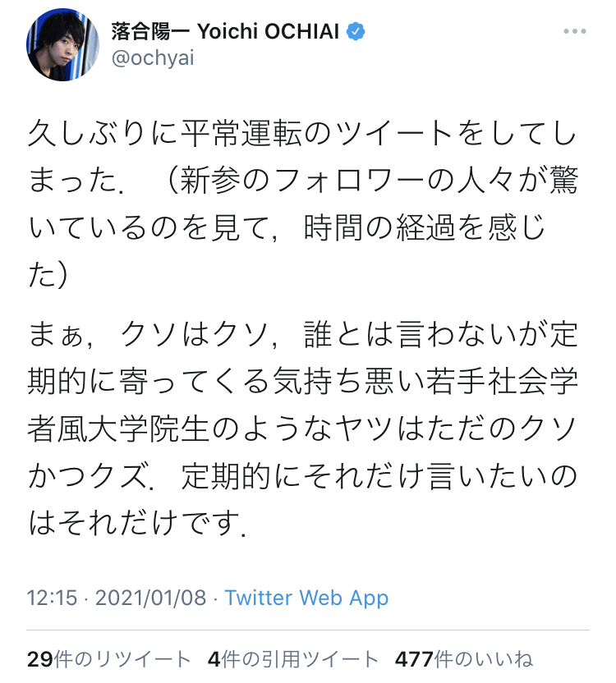
Task: Click the quote tweet count number 4
Action: tap(214, 658)
